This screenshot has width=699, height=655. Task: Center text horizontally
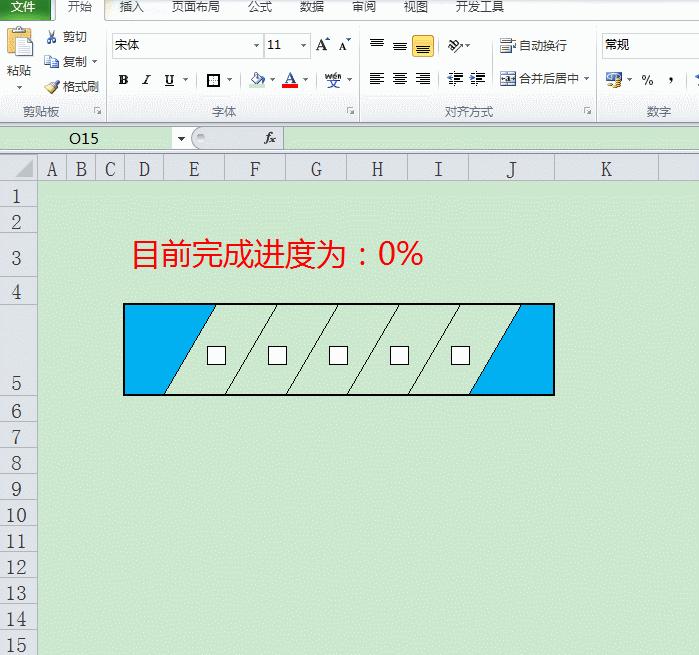coord(400,79)
